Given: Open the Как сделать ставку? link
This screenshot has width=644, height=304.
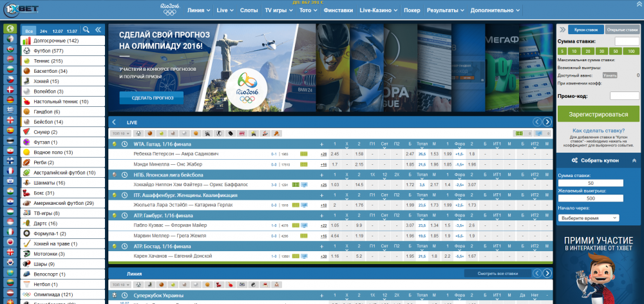Looking at the screenshot, I should click(x=598, y=130).
